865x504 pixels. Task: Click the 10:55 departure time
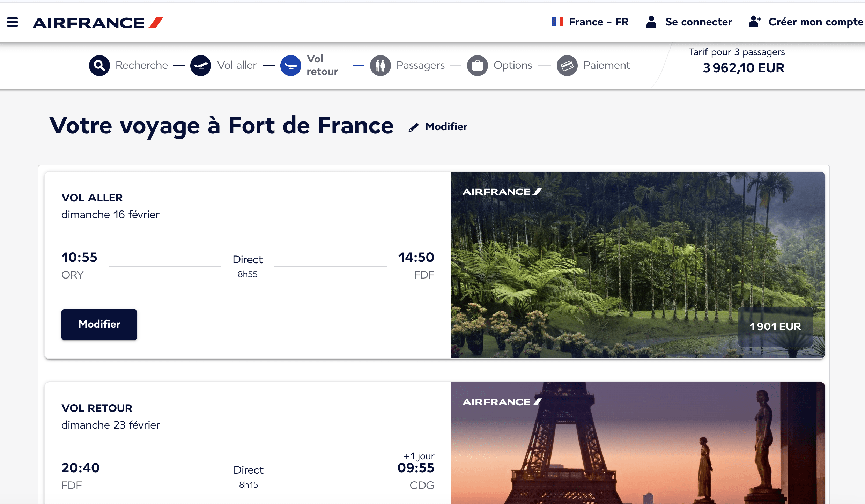[79, 257]
